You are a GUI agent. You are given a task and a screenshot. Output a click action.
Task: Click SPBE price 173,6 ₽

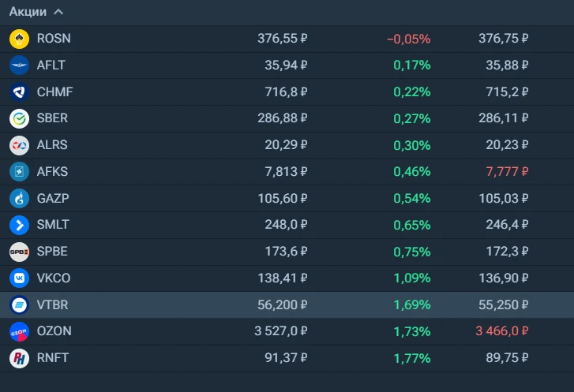coord(286,252)
